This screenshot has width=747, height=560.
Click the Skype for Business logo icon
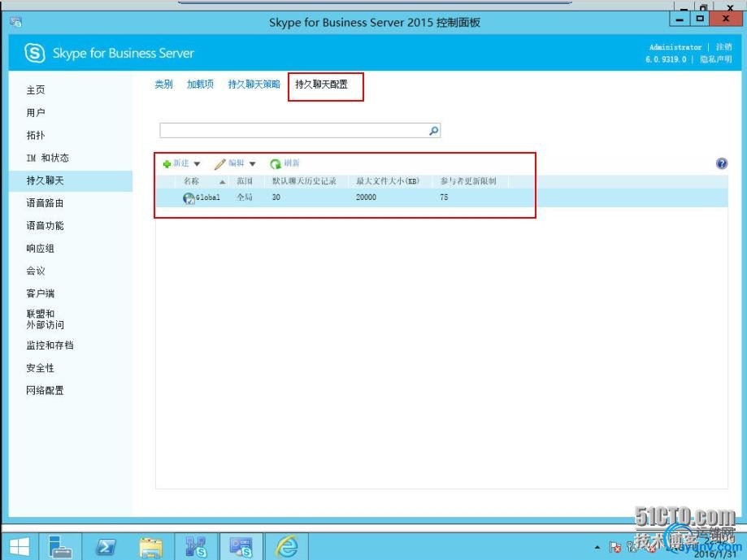pos(35,53)
